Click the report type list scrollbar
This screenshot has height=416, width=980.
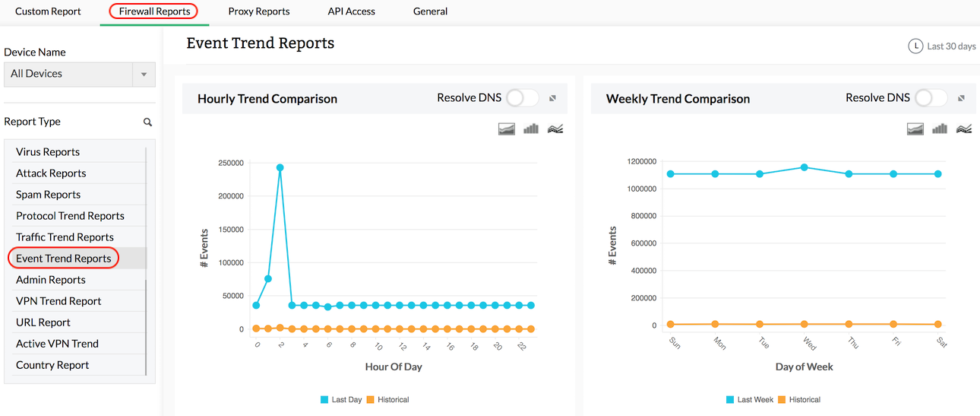point(146,327)
